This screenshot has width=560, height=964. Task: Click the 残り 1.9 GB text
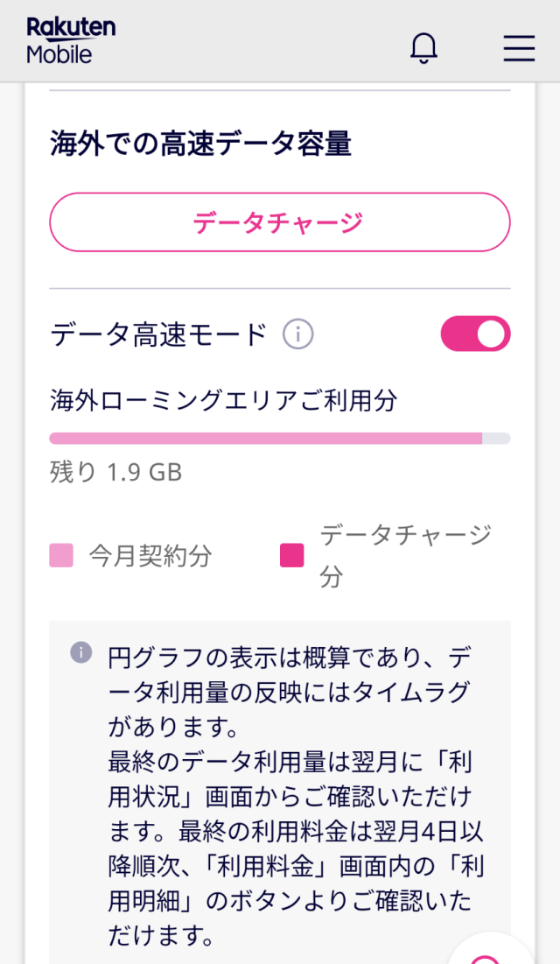click(115, 473)
